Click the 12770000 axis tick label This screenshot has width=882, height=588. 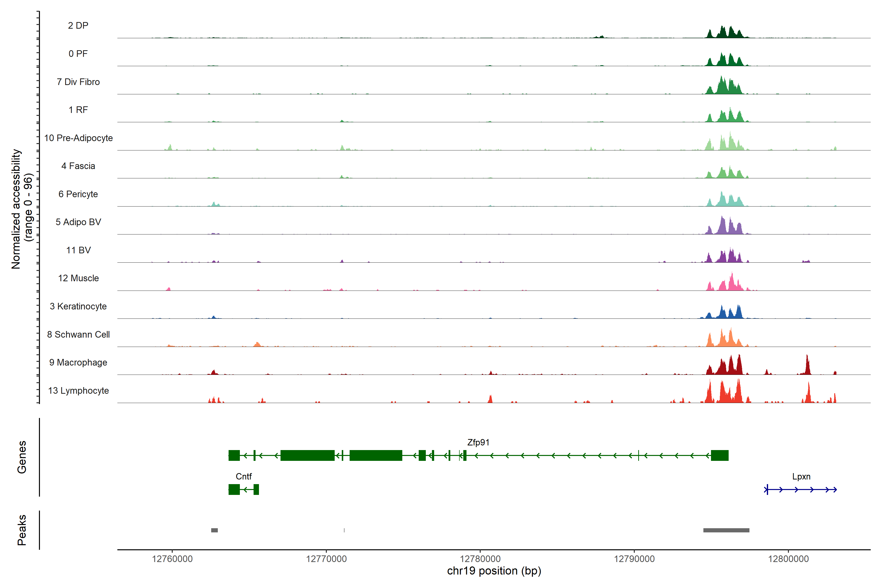click(326, 559)
